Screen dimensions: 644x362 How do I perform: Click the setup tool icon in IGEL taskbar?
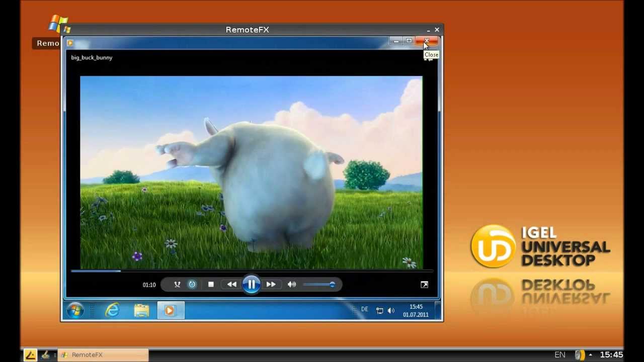pos(45,355)
